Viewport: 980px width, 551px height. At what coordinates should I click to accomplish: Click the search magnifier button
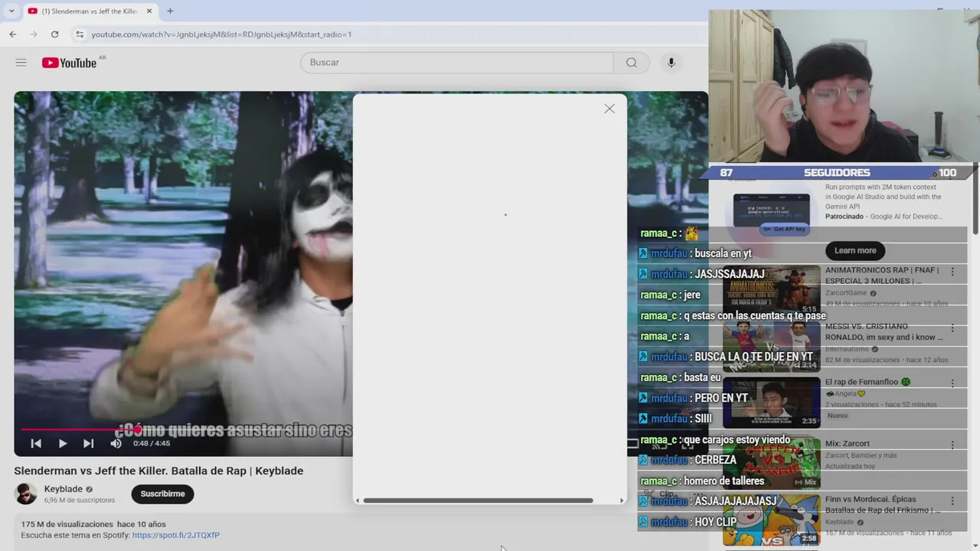[632, 63]
